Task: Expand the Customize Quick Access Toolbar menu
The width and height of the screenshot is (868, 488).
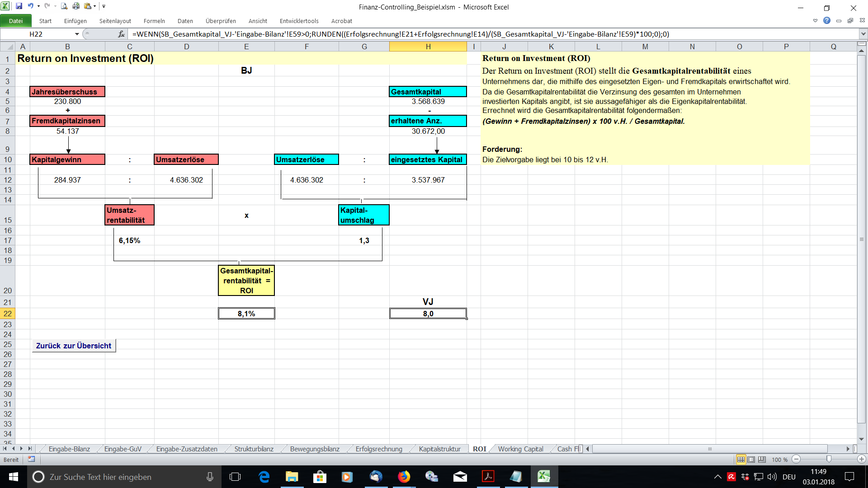Action: pos(104,6)
